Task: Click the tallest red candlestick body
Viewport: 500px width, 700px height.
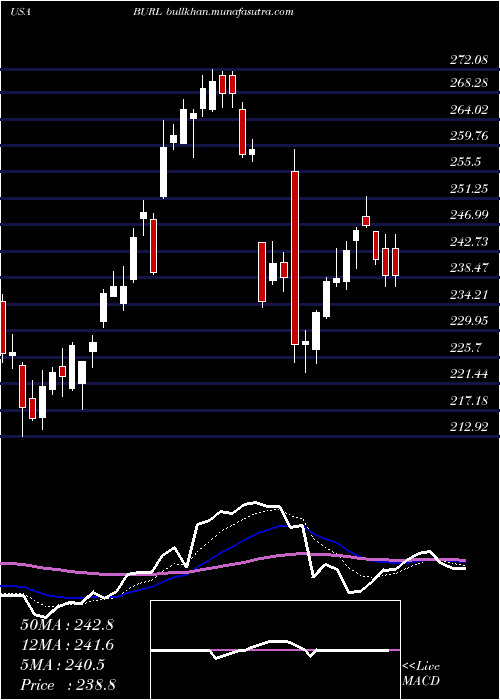Action: coord(295,258)
